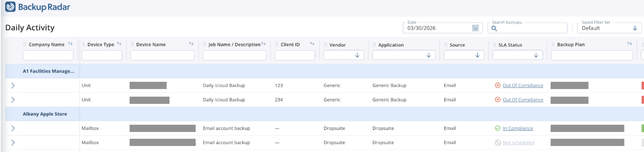Expand the row with Client ID 234
The width and height of the screenshot is (644, 152).
click(x=13, y=100)
